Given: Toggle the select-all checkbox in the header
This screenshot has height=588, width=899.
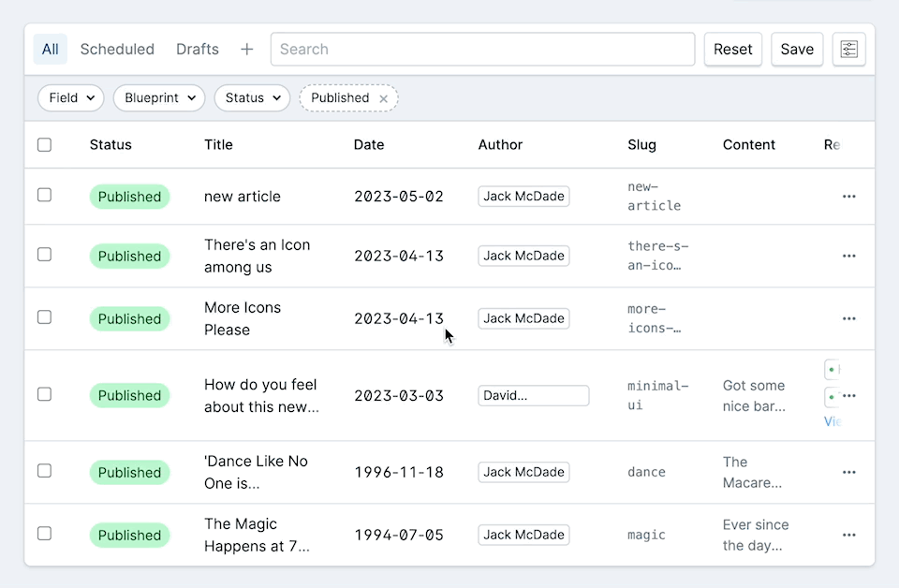Looking at the screenshot, I should [44, 144].
